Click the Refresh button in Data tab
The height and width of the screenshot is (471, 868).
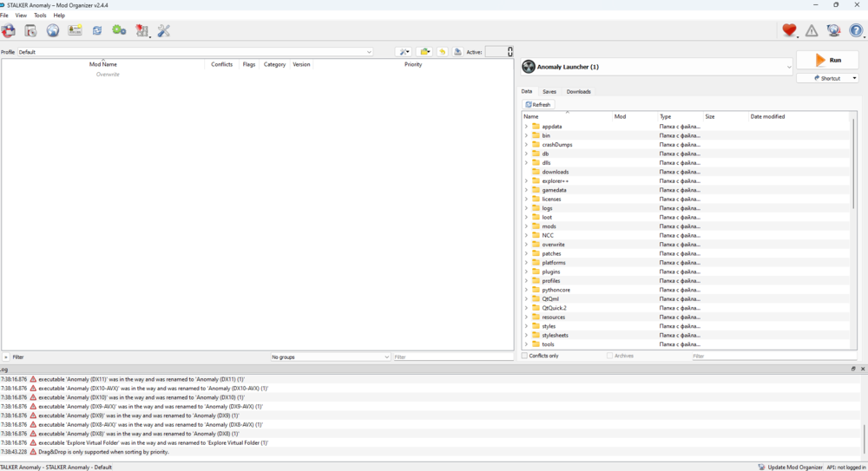[538, 104]
